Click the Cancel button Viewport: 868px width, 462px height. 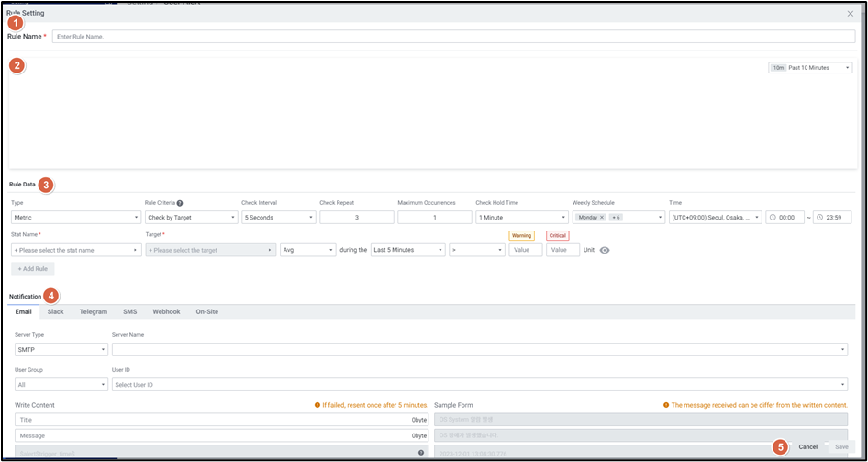(x=807, y=447)
